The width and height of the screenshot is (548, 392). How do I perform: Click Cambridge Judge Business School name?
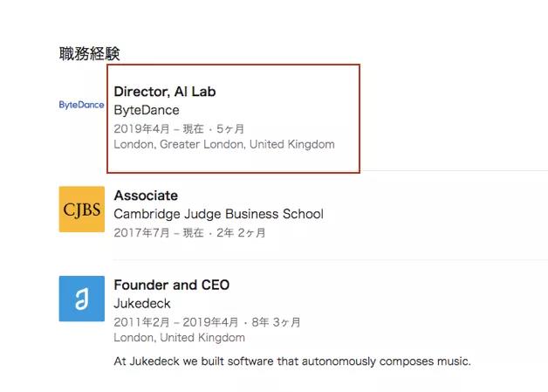(218, 214)
